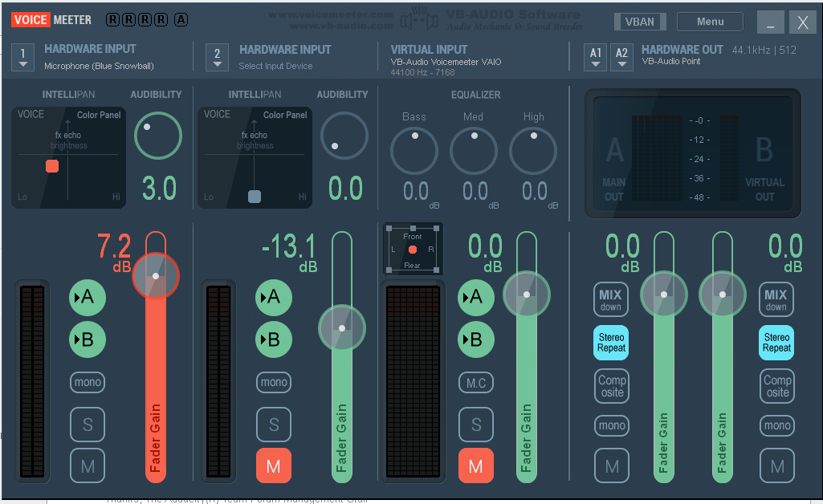Toggle MIX down on B bus
The height and width of the screenshot is (504, 823).
pyautogui.click(x=776, y=299)
